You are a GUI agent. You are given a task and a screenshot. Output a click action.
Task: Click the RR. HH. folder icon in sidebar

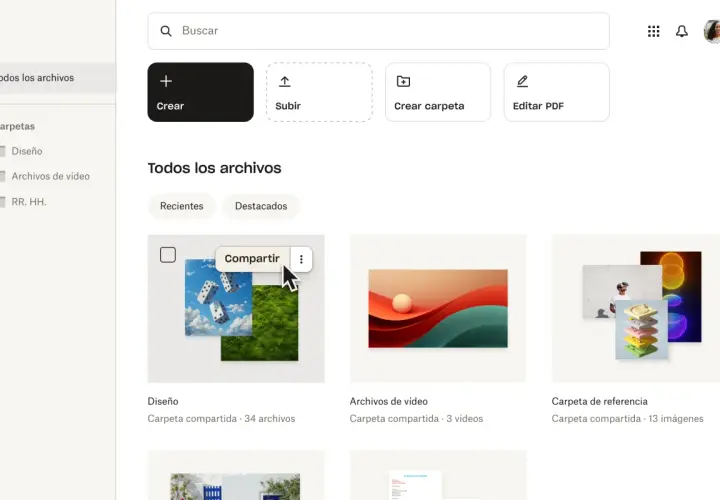coord(2,202)
